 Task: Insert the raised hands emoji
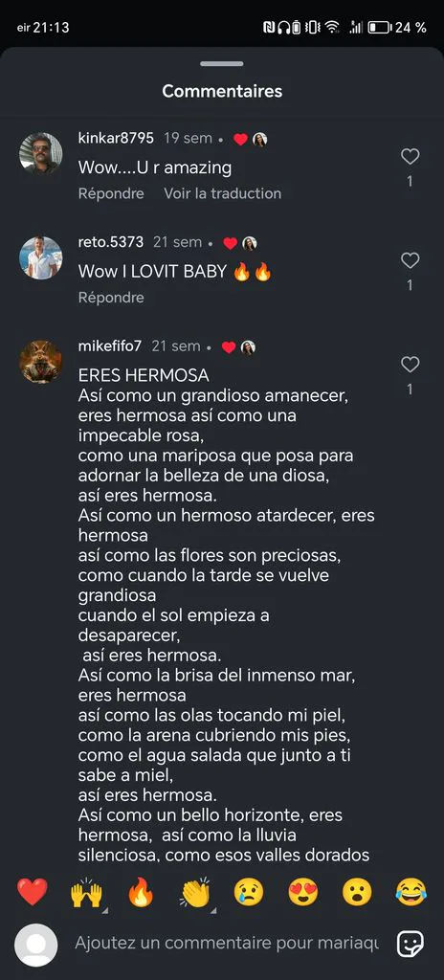(86, 893)
